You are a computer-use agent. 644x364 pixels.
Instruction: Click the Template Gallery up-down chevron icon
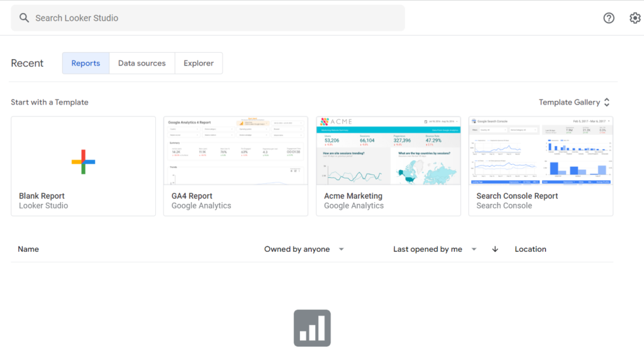pyautogui.click(x=607, y=103)
